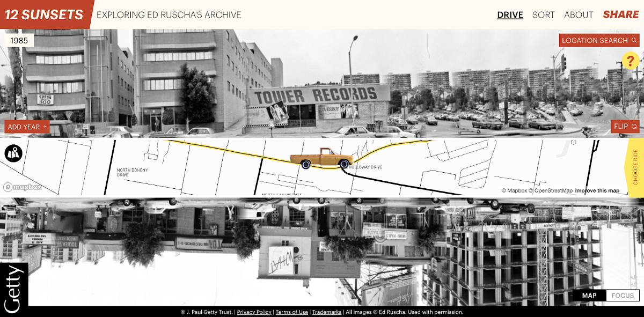Open the ABOUT page from the header
644x317 pixels.
click(x=579, y=14)
